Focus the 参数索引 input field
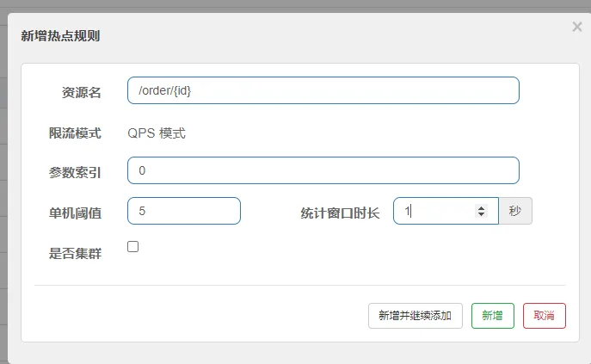 click(x=323, y=170)
